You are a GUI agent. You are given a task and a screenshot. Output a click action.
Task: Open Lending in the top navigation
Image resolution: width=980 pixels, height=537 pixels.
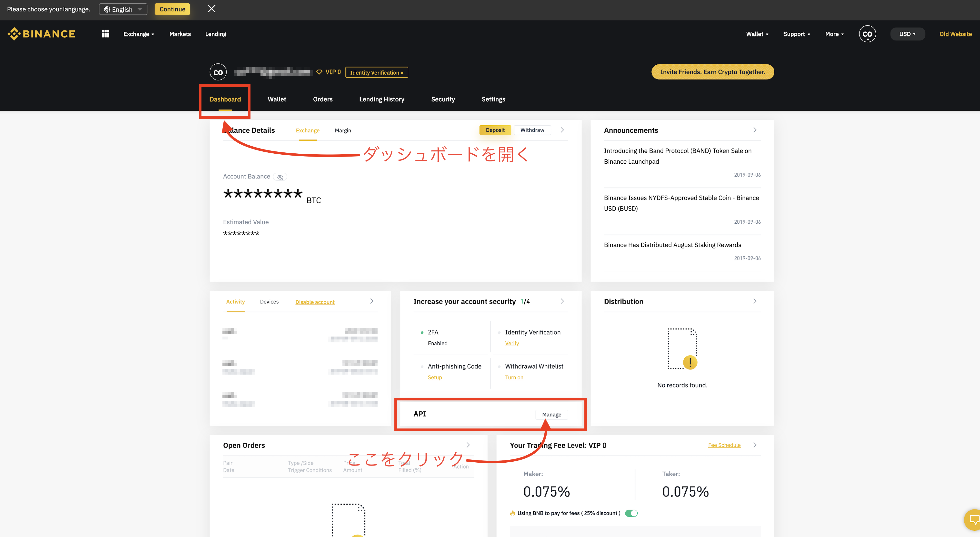pos(215,34)
